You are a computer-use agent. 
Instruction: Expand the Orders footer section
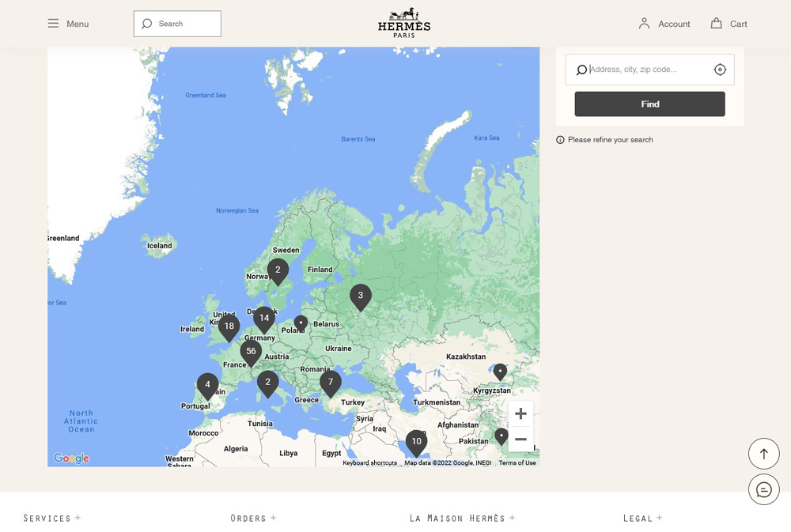[x=253, y=519]
